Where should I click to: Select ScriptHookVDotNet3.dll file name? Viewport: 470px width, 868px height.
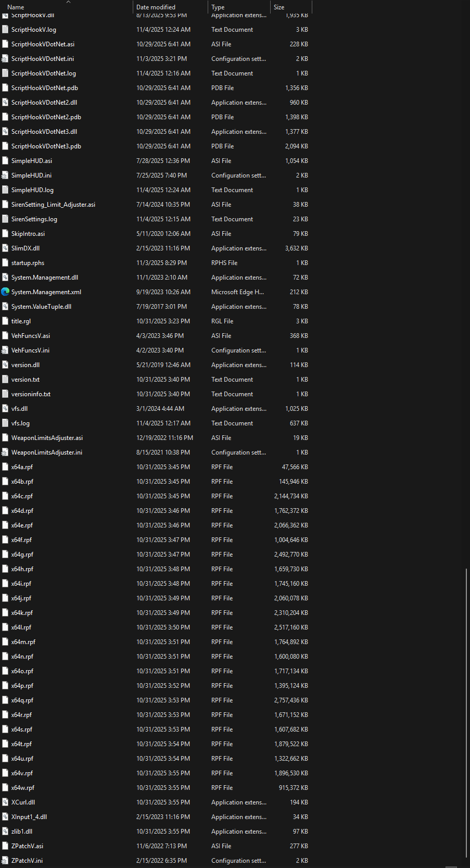44,132
